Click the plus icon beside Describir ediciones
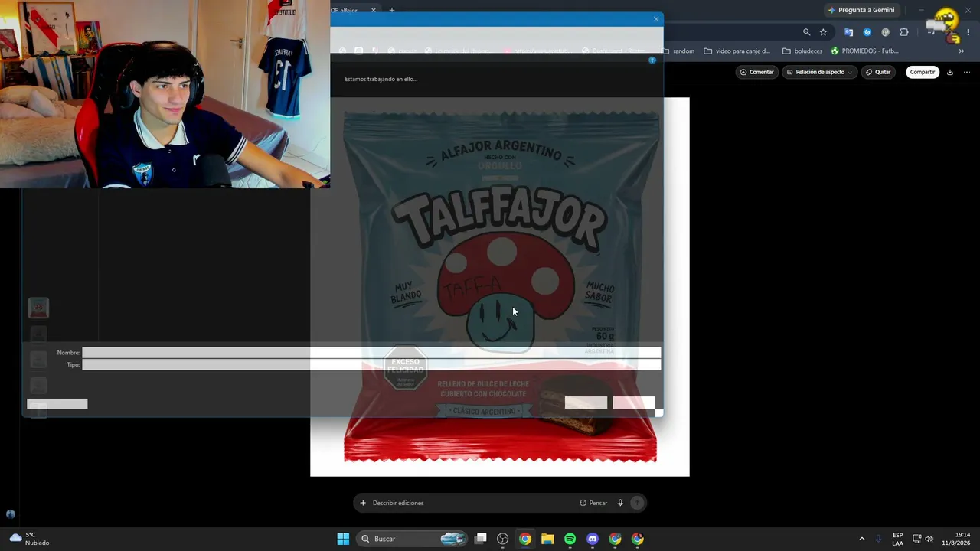This screenshot has height=551, width=980. click(363, 503)
